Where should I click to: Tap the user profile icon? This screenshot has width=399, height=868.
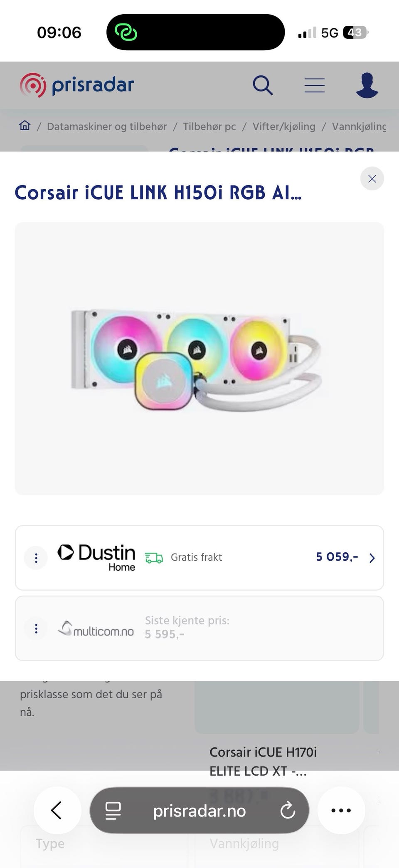tap(367, 85)
